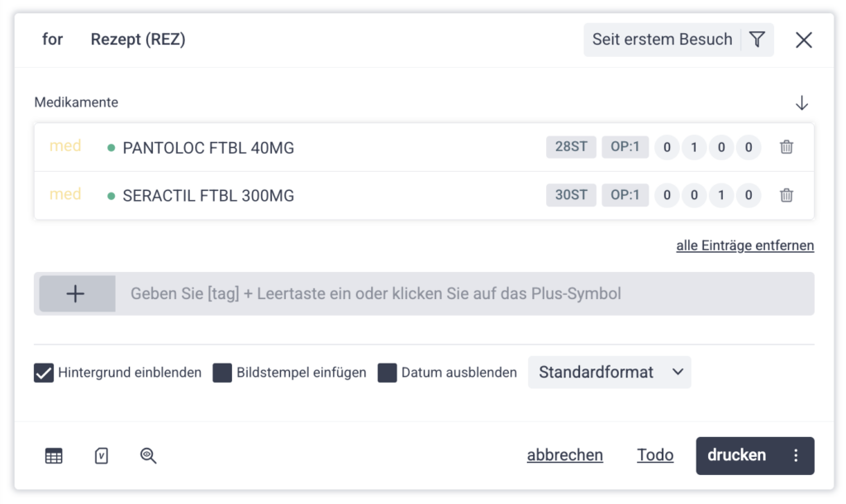
Task: Click the Rezept (REZ) title label
Action: (138, 40)
